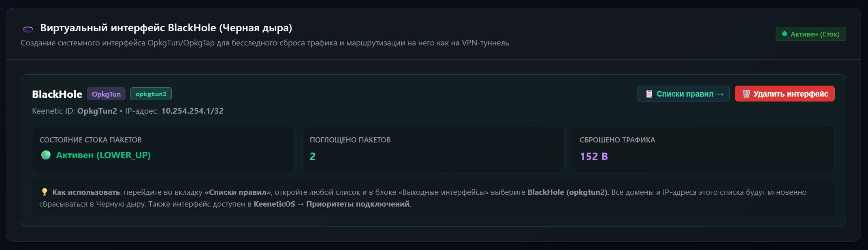Click the Сброшено трафика value 152 B
This screenshot has height=250, width=868.
point(594,156)
